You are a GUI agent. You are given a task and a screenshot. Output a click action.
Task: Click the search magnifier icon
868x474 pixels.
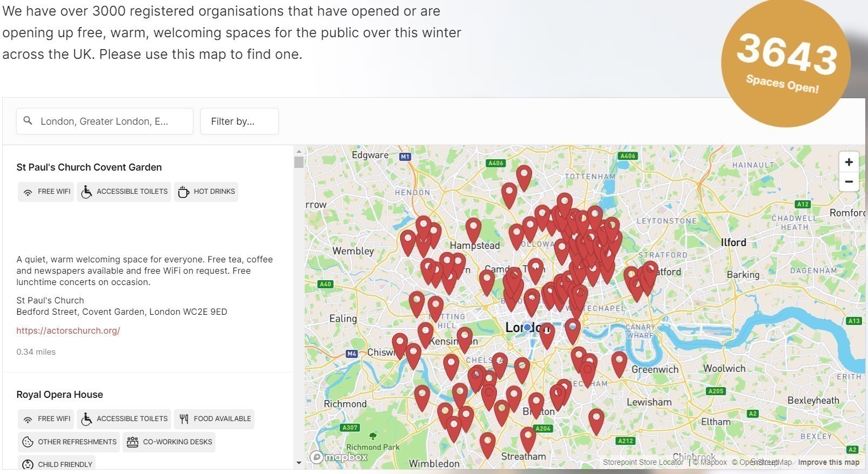pos(28,121)
